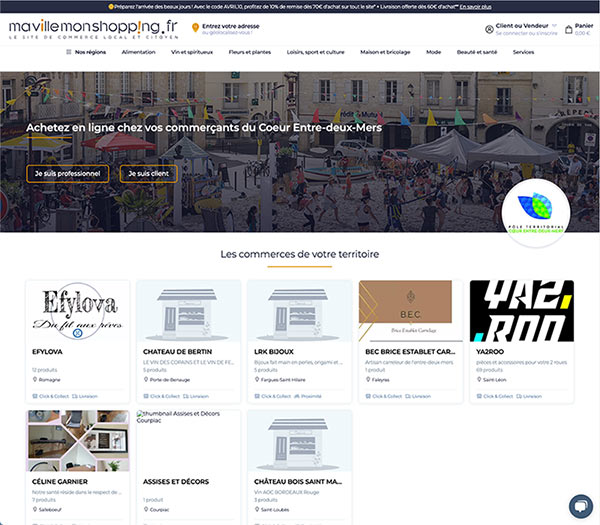
Task: Open the Nos régions menu
Action: click(90, 52)
